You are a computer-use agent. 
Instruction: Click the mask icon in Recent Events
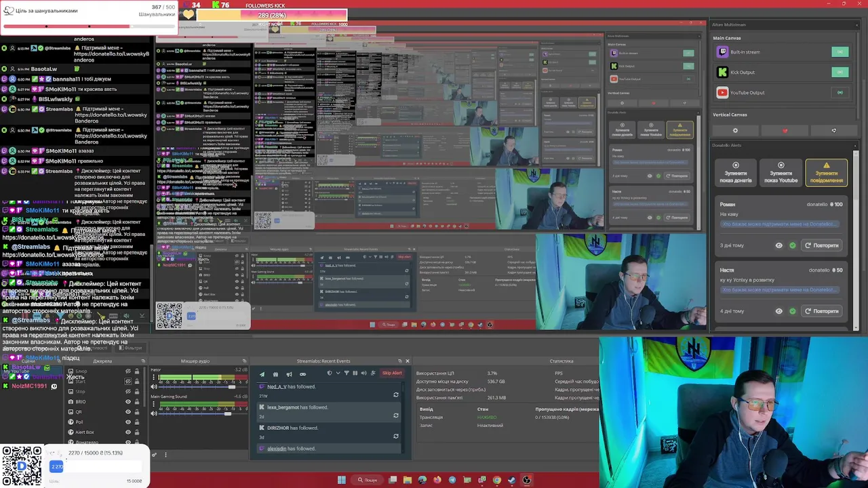click(x=302, y=374)
